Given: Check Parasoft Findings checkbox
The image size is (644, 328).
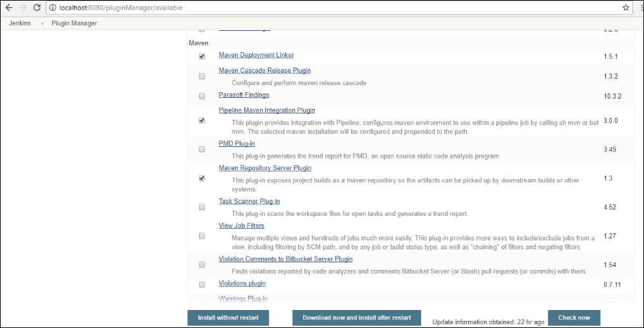Looking at the screenshot, I should (x=202, y=96).
